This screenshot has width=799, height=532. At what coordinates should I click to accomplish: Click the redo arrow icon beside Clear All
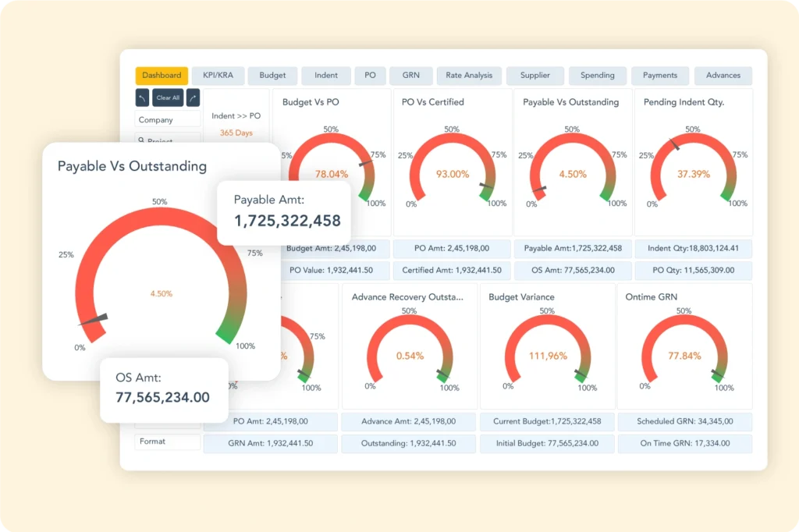coord(193,98)
